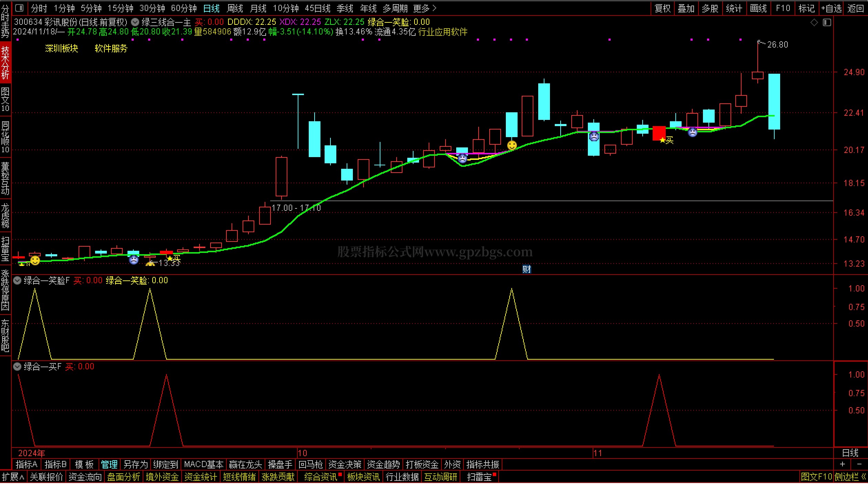Screen dimensions: 868x484
Task: Click the − zoom out button
Action: tap(859, 465)
